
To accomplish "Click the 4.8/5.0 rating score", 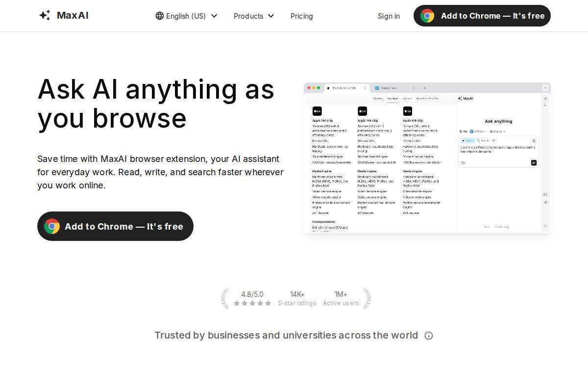I will coord(252,294).
